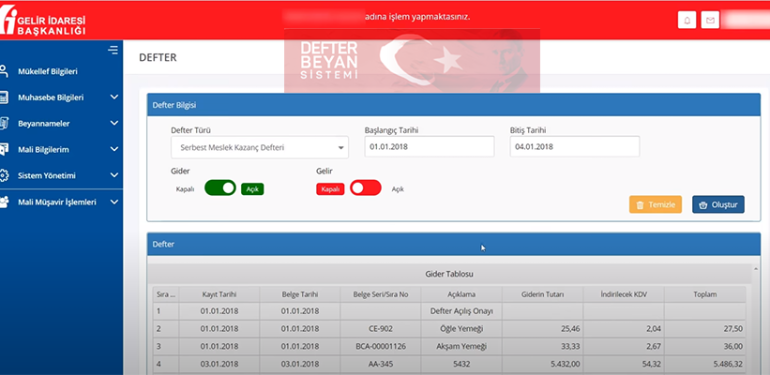
Task: Click the Başlangıç Tarihi date field
Action: (429, 146)
